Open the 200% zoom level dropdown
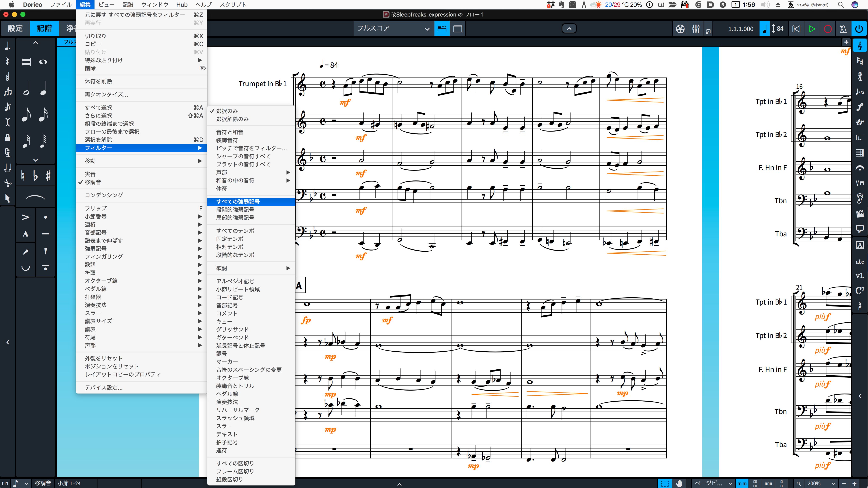868x488 pixels. click(821, 483)
